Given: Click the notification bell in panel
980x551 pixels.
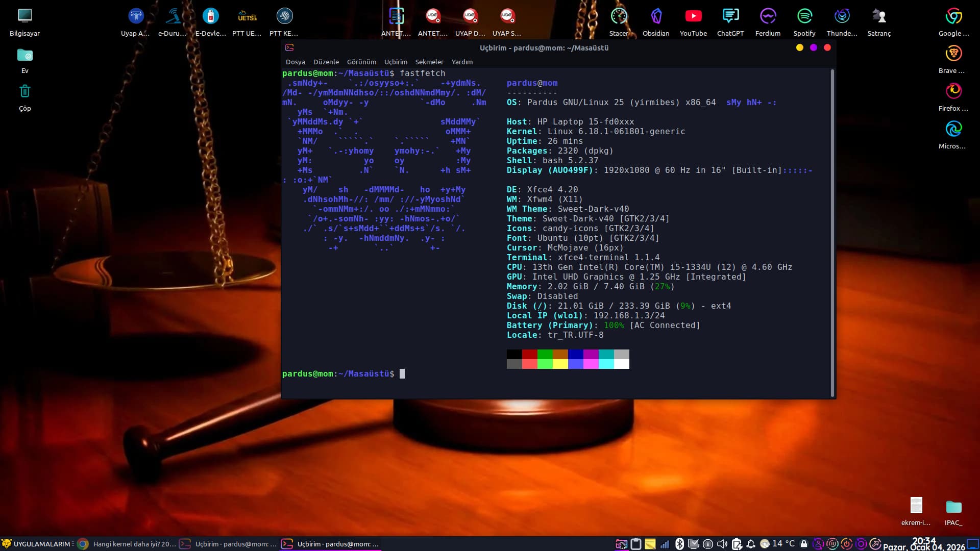Looking at the screenshot, I should coord(751,544).
